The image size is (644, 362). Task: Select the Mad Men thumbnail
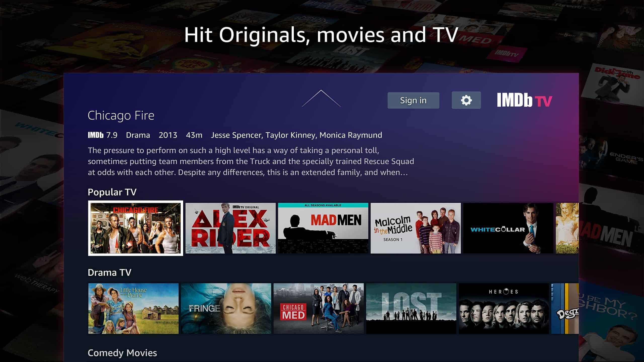click(323, 228)
